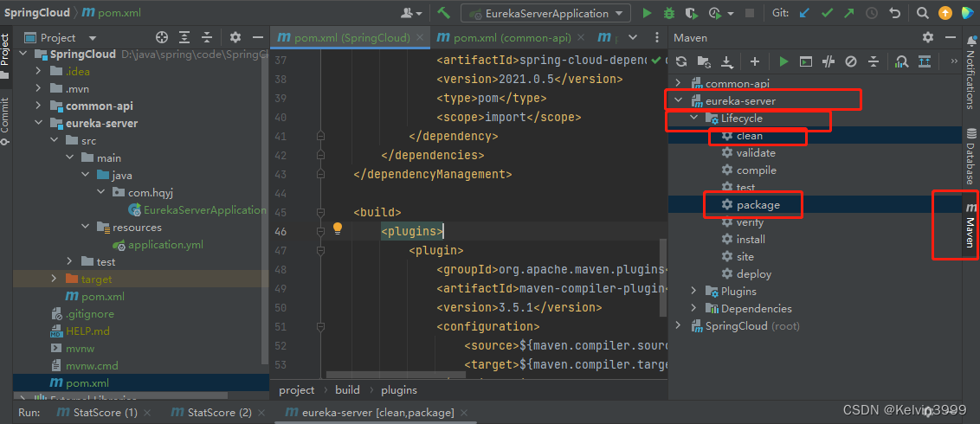The width and height of the screenshot is (980, 424).
Task: Open editor tabs three-dot menu
Action: [656, 37]
